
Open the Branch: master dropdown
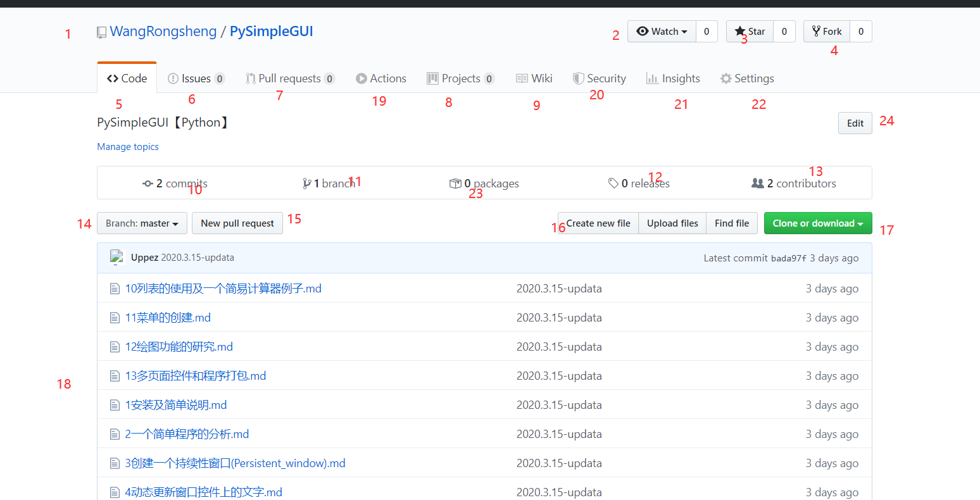tap(142, 223)
